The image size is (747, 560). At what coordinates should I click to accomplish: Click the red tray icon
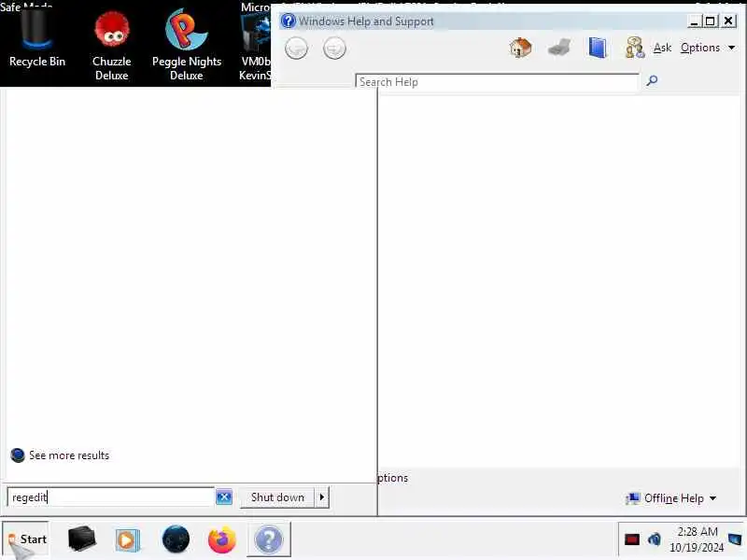click(632, 539)
